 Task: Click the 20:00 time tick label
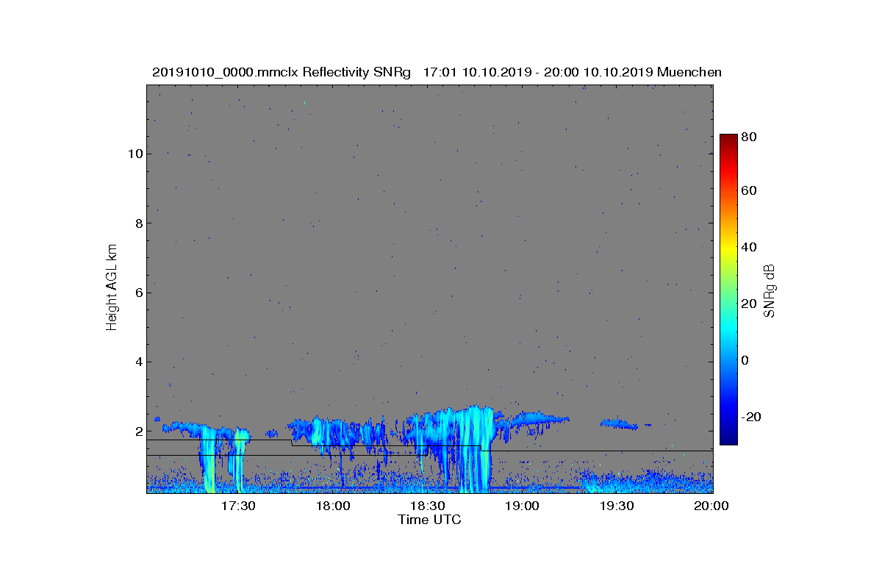(712, 506)
